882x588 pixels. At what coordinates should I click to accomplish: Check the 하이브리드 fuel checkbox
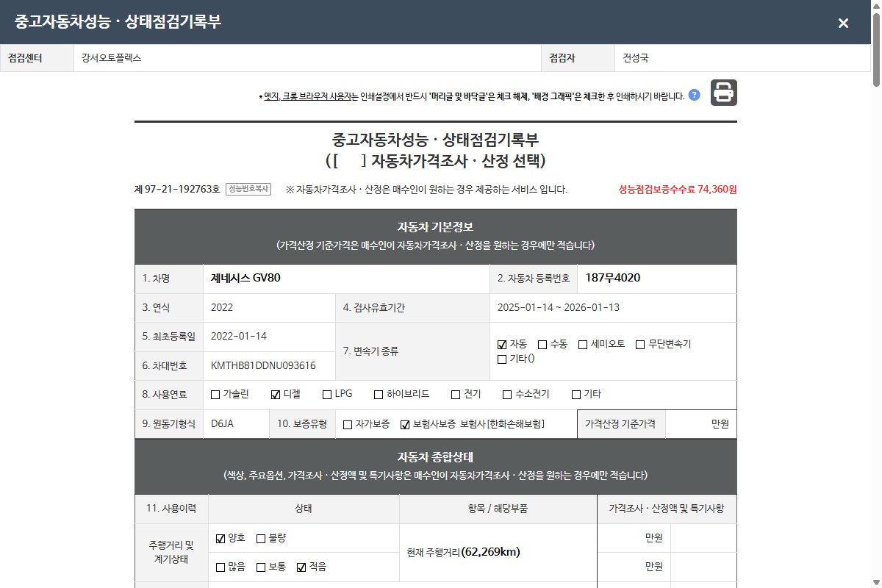[379, 395]
